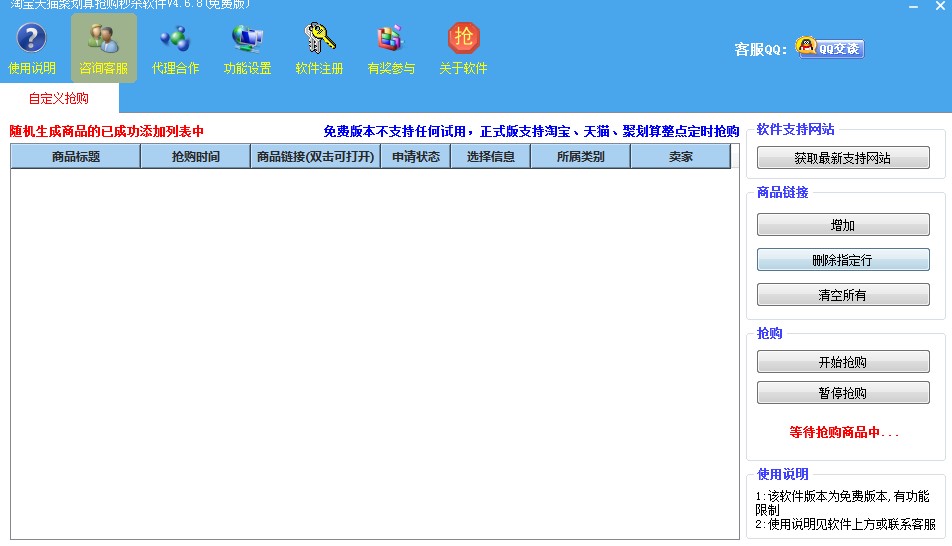Click the 增加 add link button
This screenshot has width=952, height=546.
click(x=843, y=225)
